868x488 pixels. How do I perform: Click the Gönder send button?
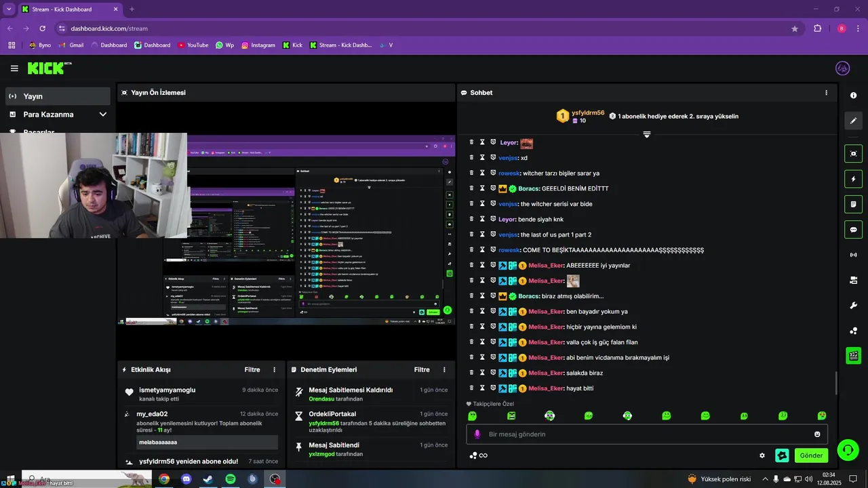click(811, 455)
